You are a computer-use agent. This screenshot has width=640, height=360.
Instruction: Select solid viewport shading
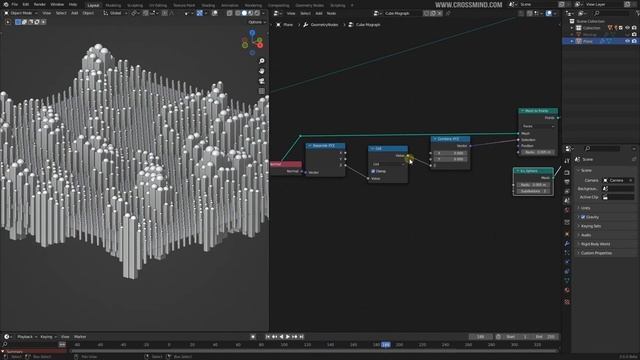coord(244,13)
